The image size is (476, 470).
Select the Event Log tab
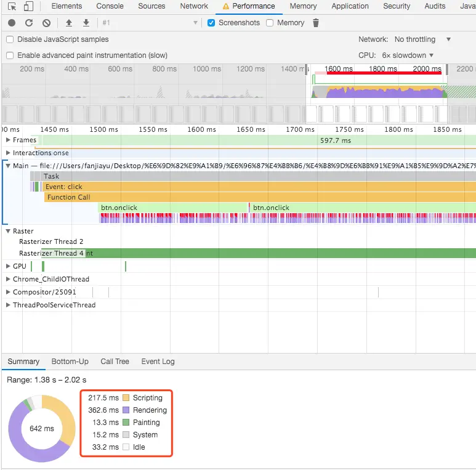pyautogui.click(x=158, y=362)
